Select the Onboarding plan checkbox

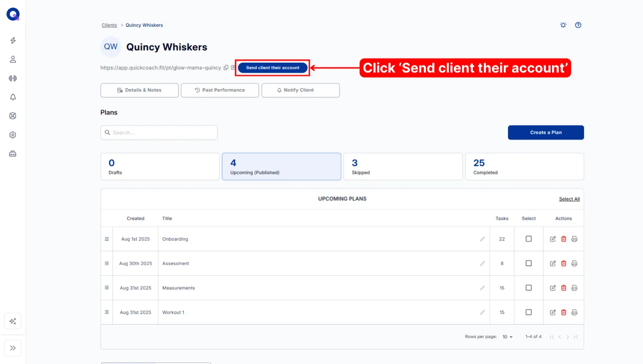click(x=529, y=239)
